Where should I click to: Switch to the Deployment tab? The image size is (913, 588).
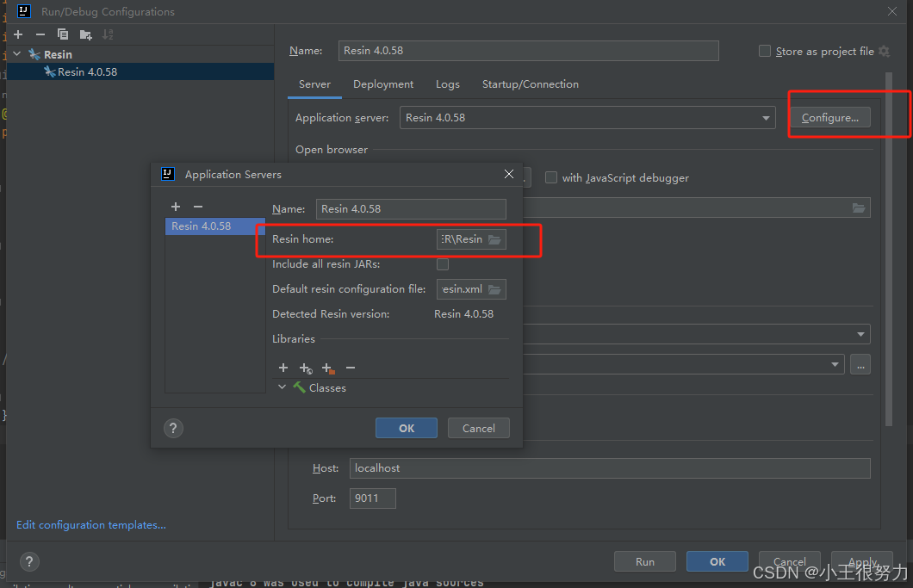coord(383,84)
